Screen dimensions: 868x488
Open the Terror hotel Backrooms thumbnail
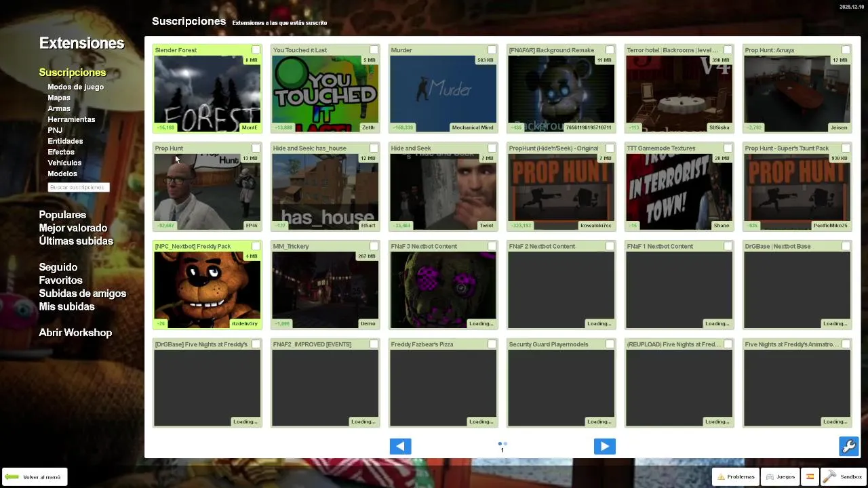[x=679, y=94]
